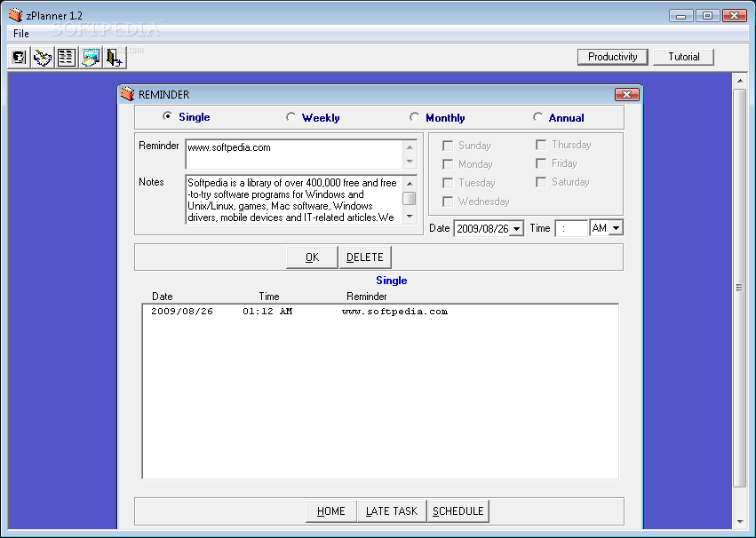Click the SCHEDULE button
This screenshot has width=756, height=538.
coord(458,511)
